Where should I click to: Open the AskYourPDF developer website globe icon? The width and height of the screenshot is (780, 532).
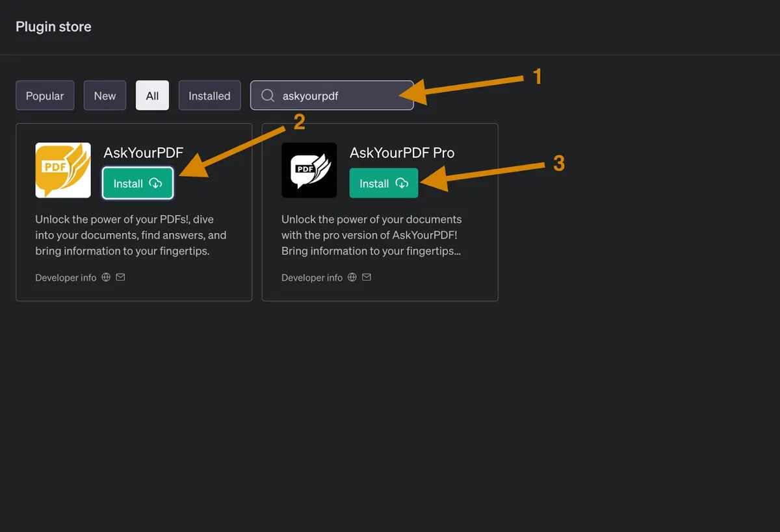tap(107, 277)
